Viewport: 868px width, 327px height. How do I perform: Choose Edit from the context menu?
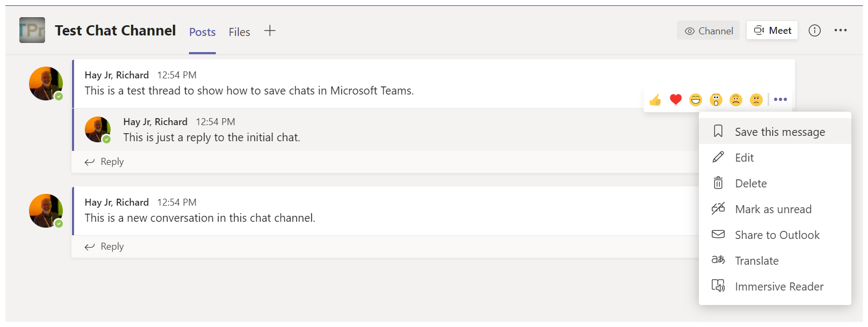coord(744,157)
